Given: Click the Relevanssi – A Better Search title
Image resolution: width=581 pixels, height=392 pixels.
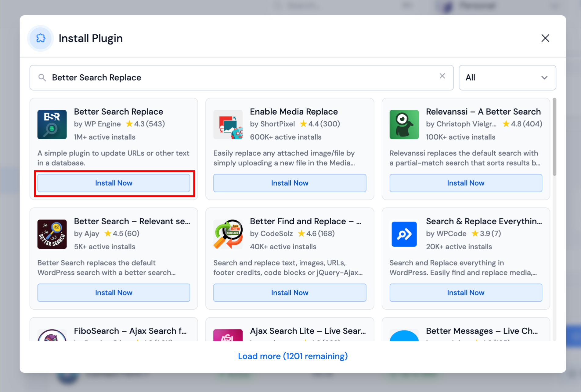Looking at the screenshot, I should coord(483,112).
